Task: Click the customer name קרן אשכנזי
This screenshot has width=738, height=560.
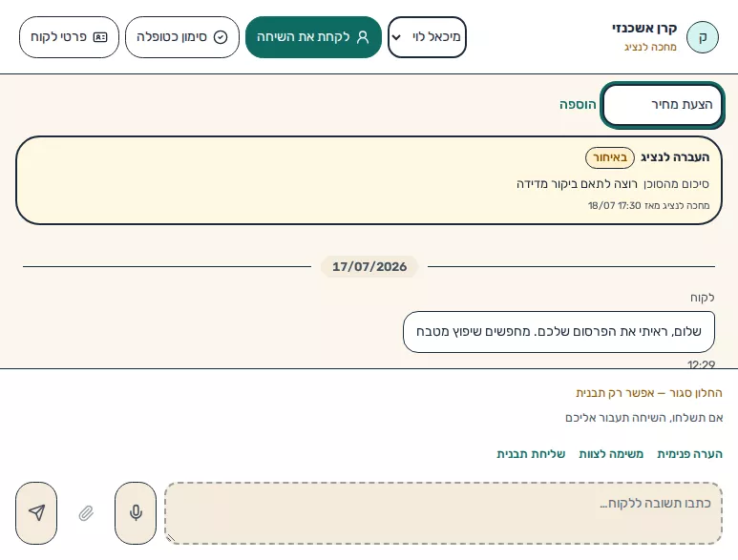Action: click(x=644, y=29)
